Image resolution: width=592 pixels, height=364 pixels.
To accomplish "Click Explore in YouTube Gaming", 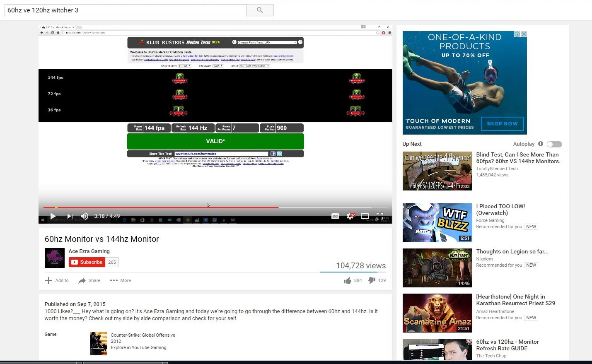I will (x=138, y=347).
